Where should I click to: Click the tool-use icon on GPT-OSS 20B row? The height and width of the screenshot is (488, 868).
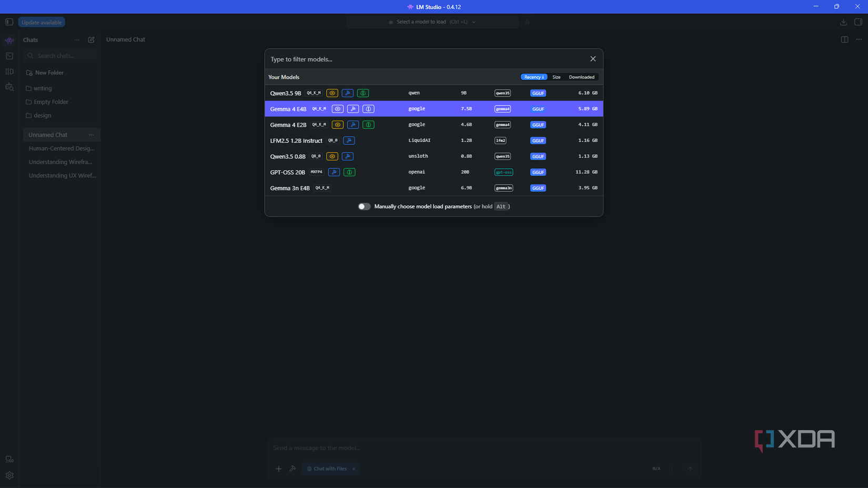334,172
